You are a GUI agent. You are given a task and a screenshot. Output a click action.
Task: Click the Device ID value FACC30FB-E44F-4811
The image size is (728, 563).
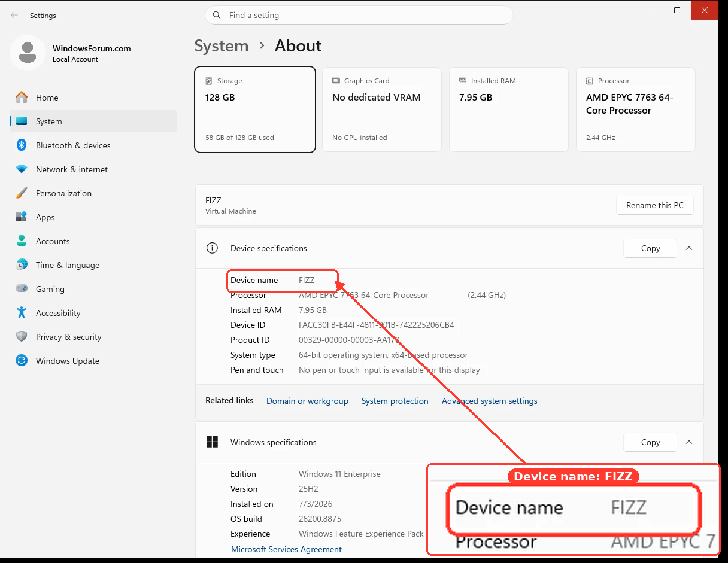[376, 325]
